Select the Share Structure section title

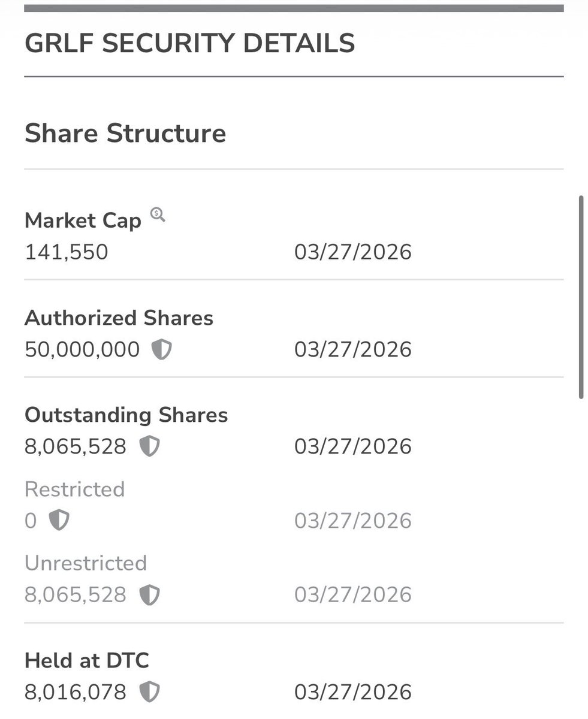pos(125,133)
